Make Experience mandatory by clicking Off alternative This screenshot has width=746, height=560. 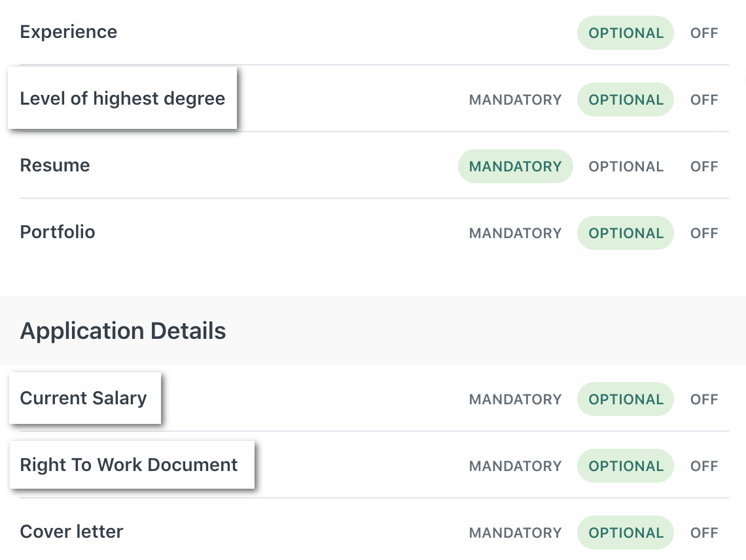517,33
